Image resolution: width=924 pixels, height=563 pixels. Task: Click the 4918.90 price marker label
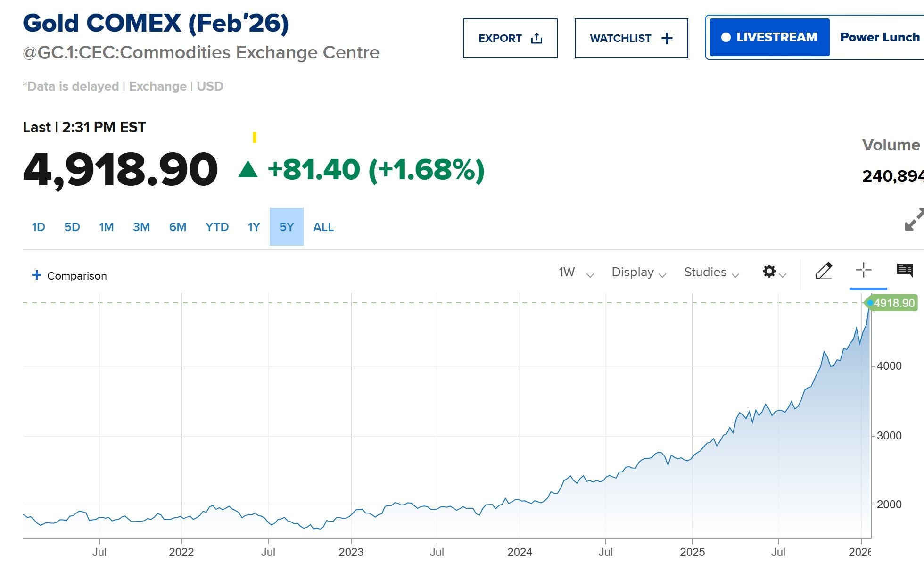click(x=893, y=303)
